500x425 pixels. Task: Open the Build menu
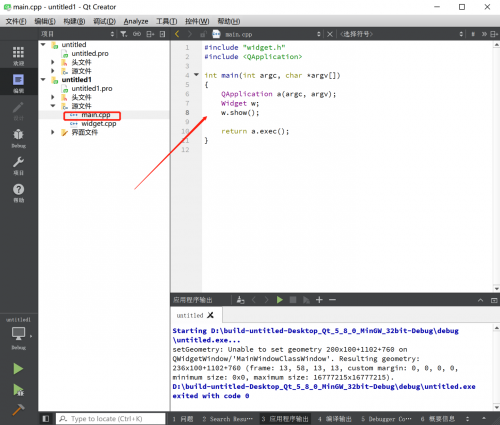pos(74,21)
